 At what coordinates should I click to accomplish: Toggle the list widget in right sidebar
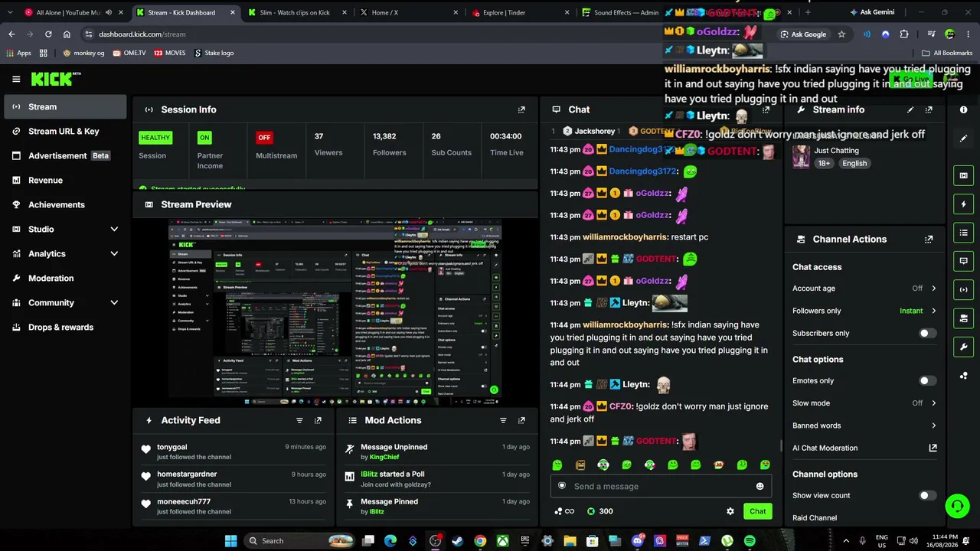coord(963,233)
